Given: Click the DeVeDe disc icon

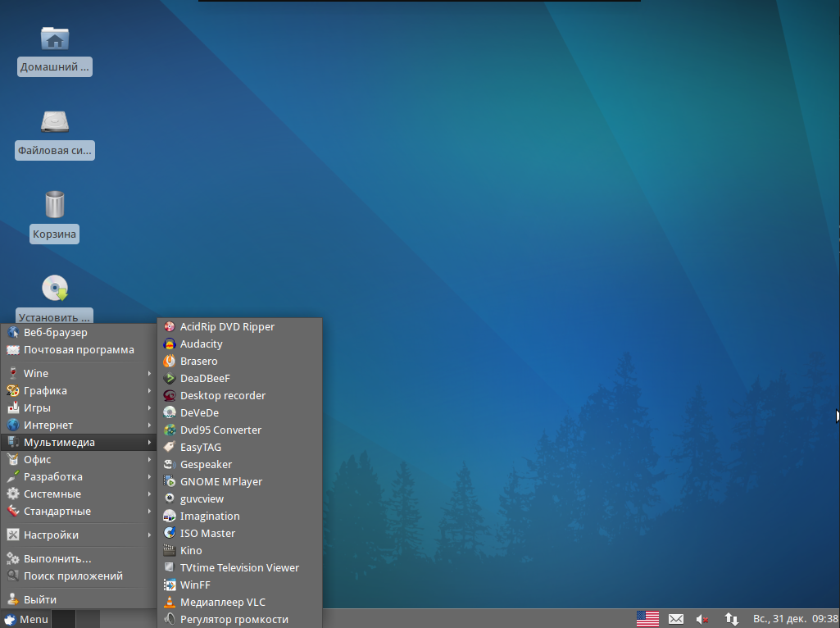Looking at the screenshot, I should click(x=170, y=412).
